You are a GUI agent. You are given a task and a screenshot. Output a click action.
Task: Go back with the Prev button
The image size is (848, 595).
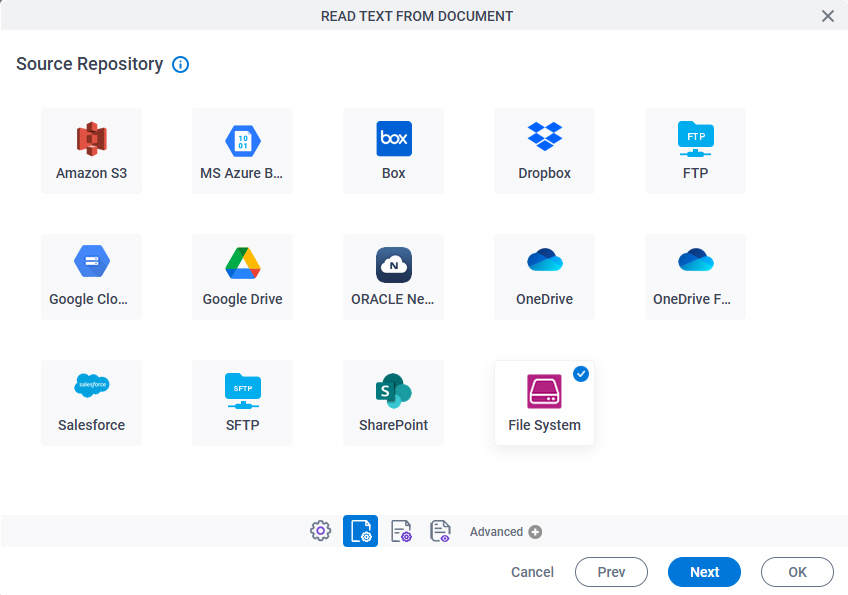611,572
